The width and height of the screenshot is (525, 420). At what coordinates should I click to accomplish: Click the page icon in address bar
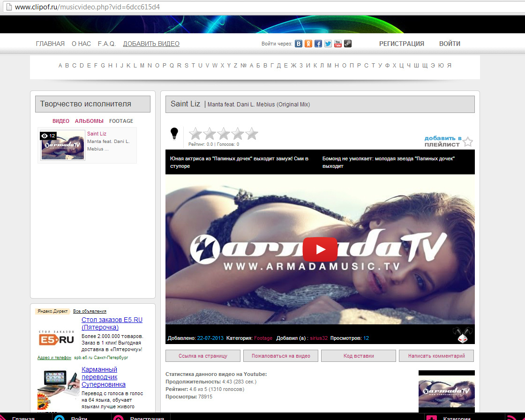click(9, 7)
